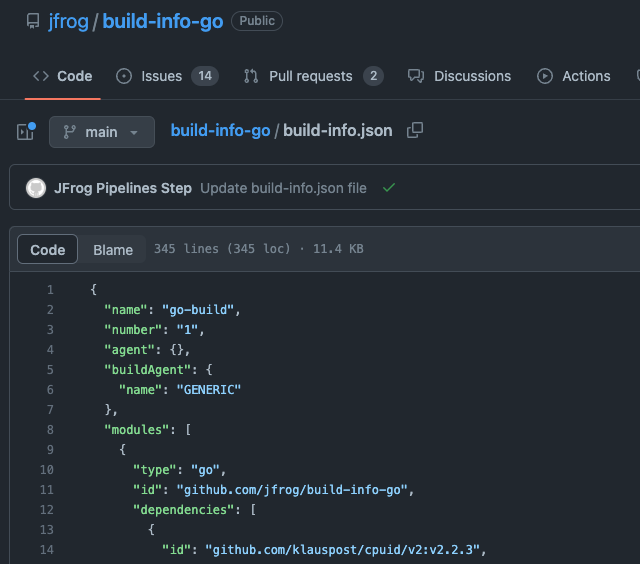The width and height of the screenshot is (640, 564).
Task: Open the build-info-go repository title link
Action: coord(163,21)
